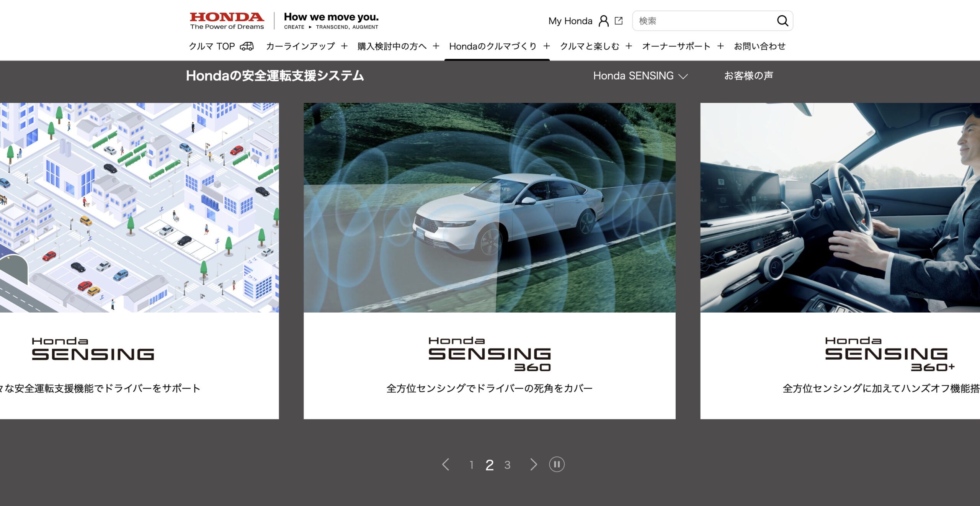Open the How we move you banner
The image size is (980, 506).
[x=331, y=21]
